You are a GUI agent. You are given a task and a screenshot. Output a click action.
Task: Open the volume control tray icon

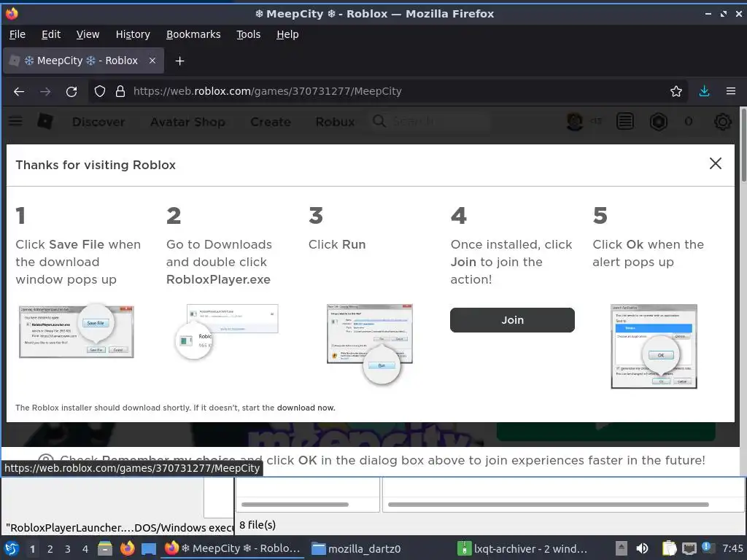click(x=643, y=548)
